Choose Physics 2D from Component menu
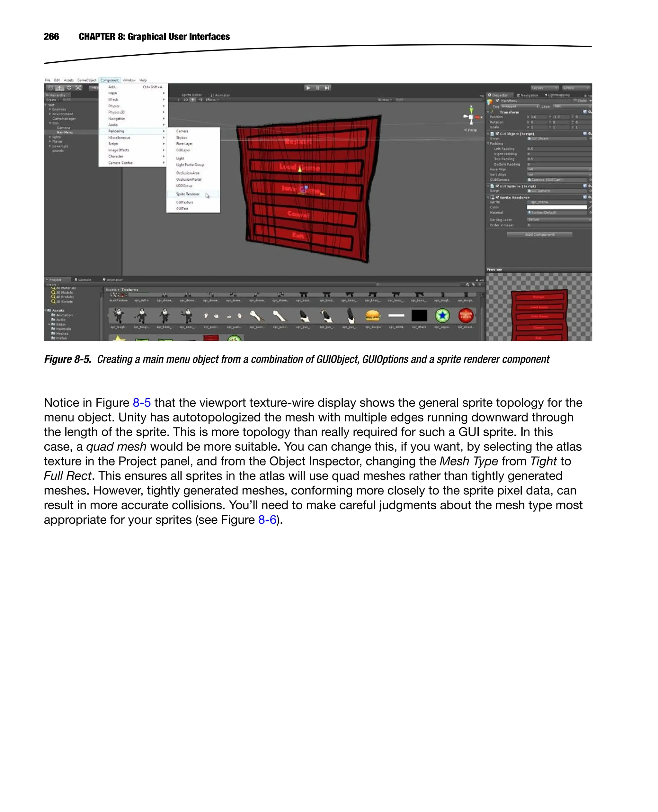The image size is (658, 812). (133, 112)
